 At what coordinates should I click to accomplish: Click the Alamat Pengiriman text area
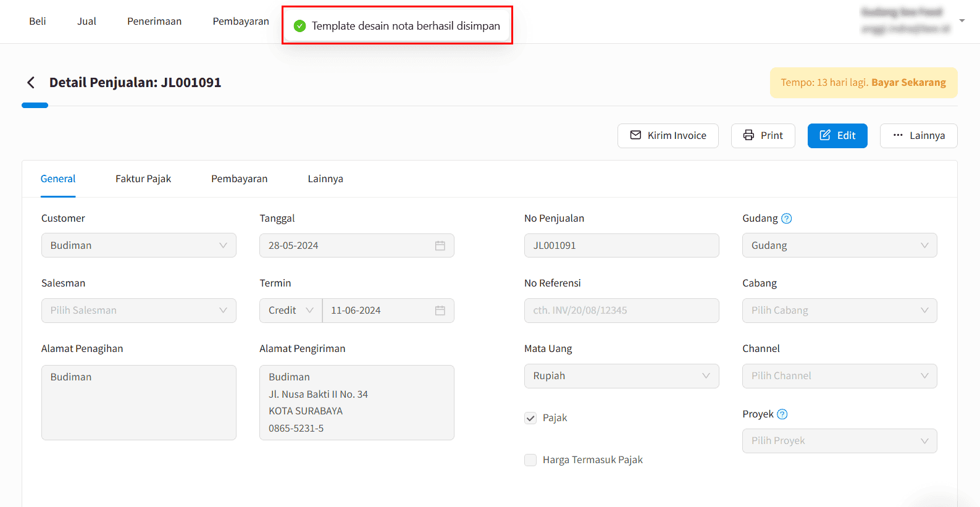(x=357, y=403)
